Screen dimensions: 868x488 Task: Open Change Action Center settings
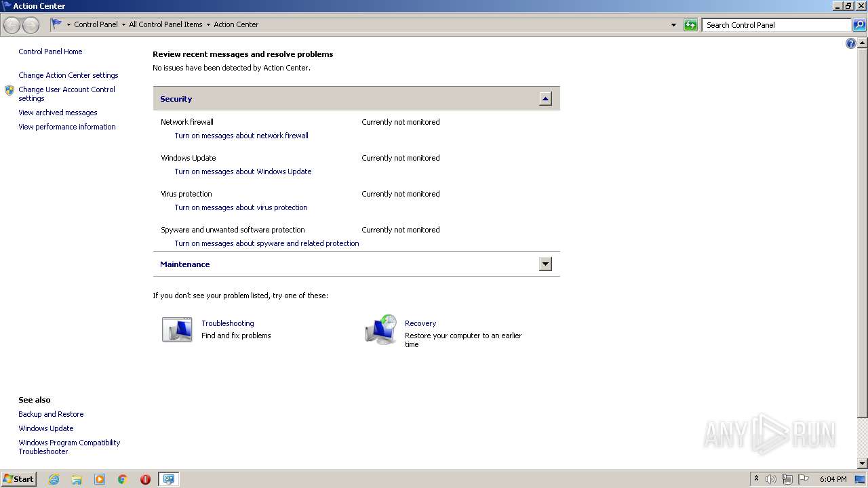(x=68, y=75)
